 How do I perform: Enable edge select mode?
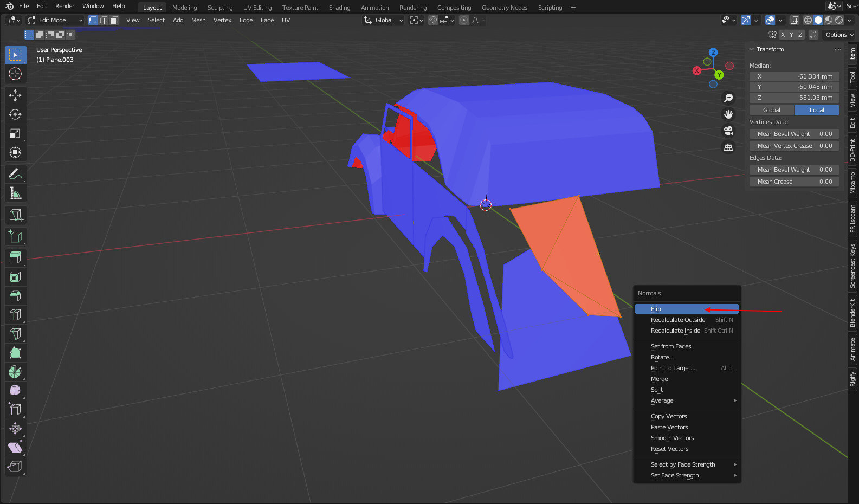(104, 20)
